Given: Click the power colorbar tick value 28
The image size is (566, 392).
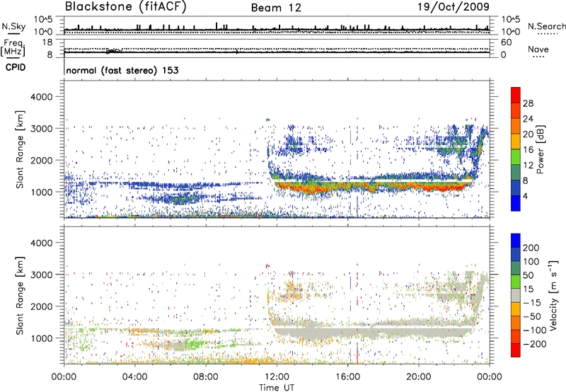Looking at the screenshot, I should pyautogui.click(x=528, y=103).
